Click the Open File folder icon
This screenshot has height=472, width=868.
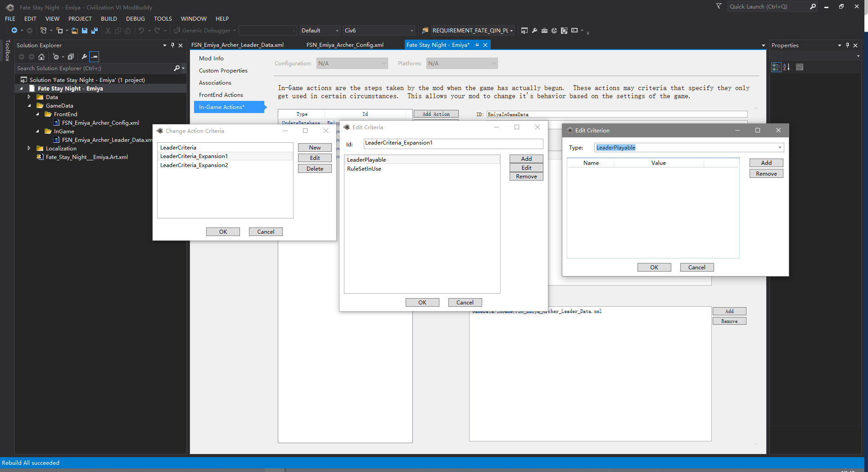pyautogui.click(x=75, y=31)
